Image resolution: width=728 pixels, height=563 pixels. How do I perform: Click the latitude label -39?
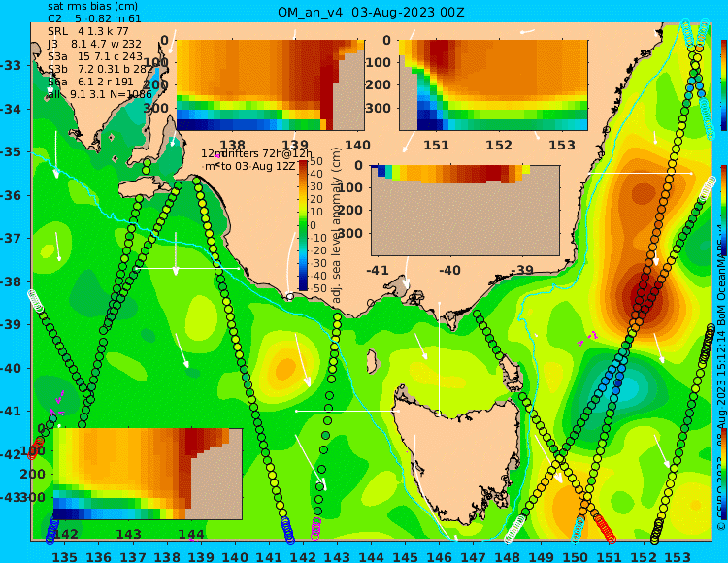coord(11,324)
